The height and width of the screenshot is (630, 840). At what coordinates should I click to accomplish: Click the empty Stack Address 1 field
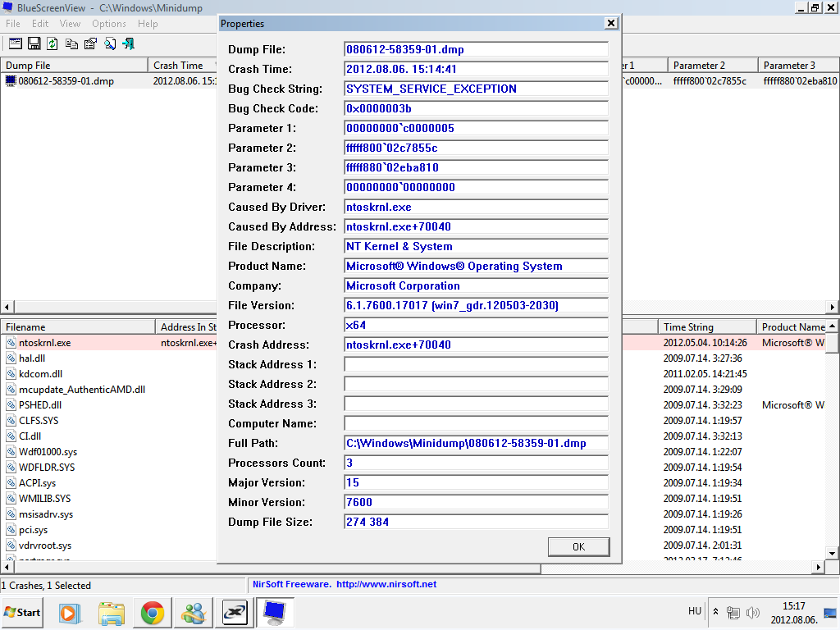point(477,365)
